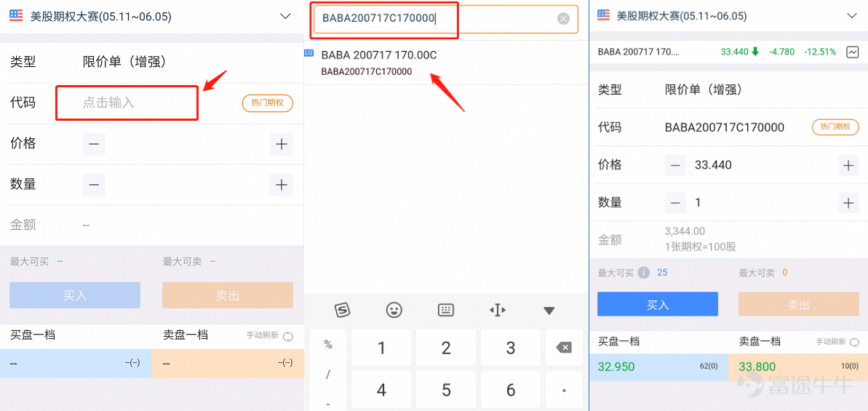Tap keyboard key 1

coord(381,348)
